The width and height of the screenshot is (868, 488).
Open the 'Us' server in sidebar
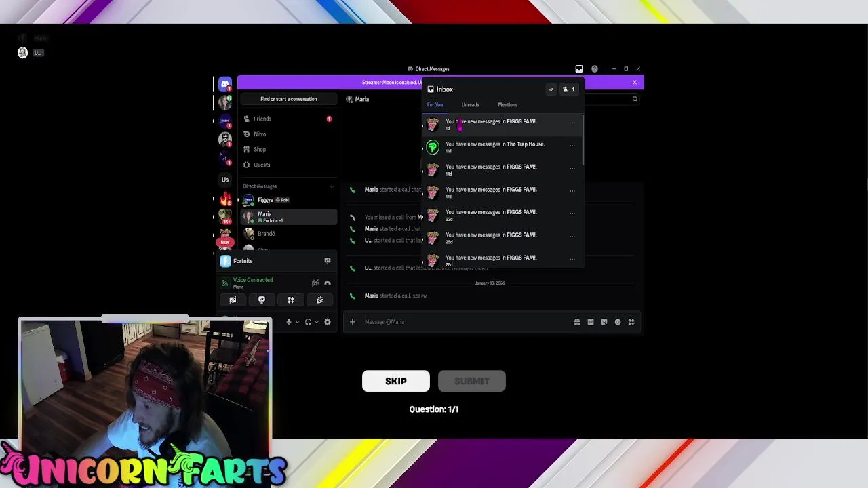tap(225, 180)
